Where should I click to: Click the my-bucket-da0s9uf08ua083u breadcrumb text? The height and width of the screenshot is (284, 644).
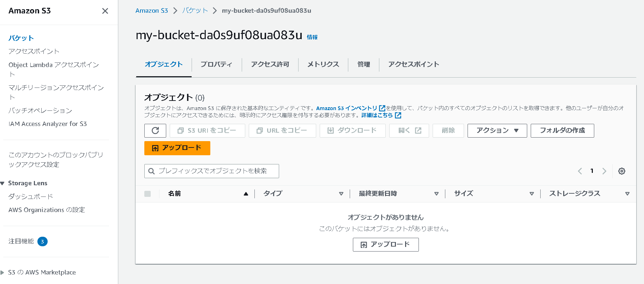[266, 11]
